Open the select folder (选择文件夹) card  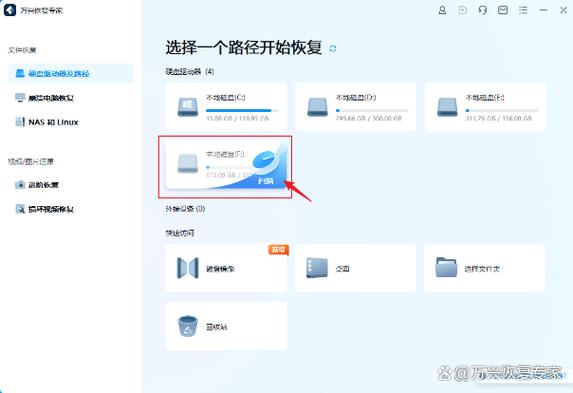(485, 268)
